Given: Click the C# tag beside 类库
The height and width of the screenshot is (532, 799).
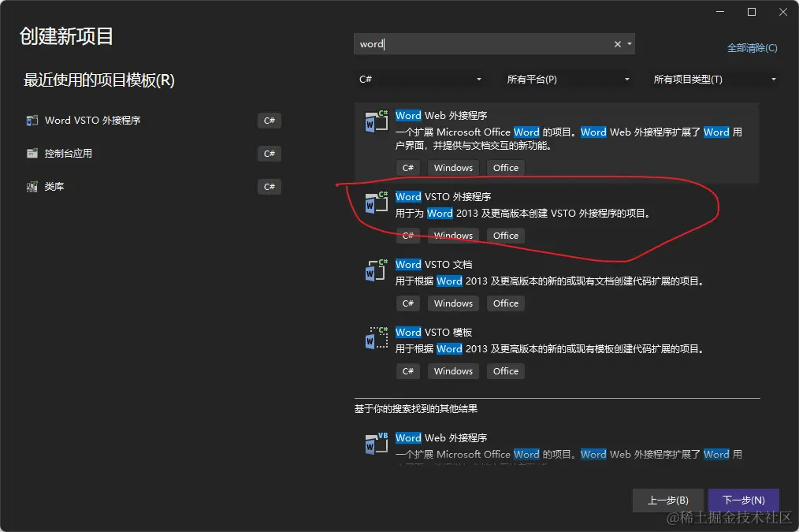Looking at the screenshot, I should click(x=269, y=187).
